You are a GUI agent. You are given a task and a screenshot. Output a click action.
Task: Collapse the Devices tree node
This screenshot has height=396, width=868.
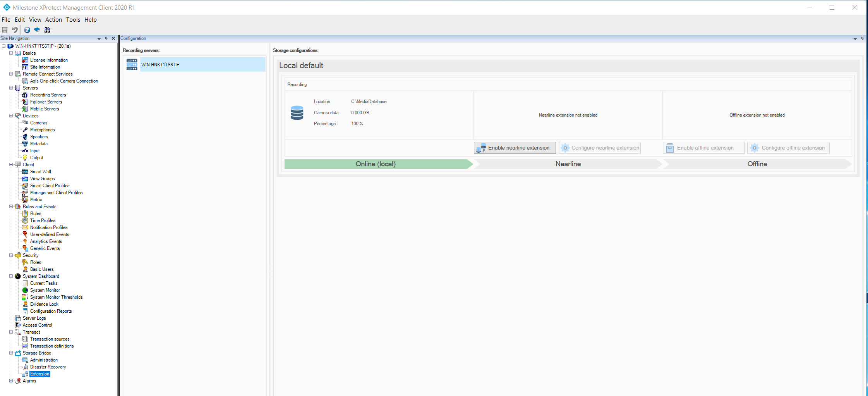click(x=11, y=116)
